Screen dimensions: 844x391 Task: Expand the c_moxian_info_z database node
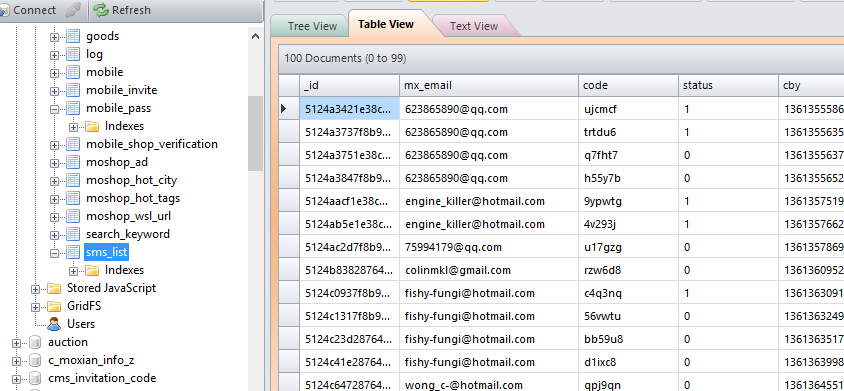click(17, 360)
